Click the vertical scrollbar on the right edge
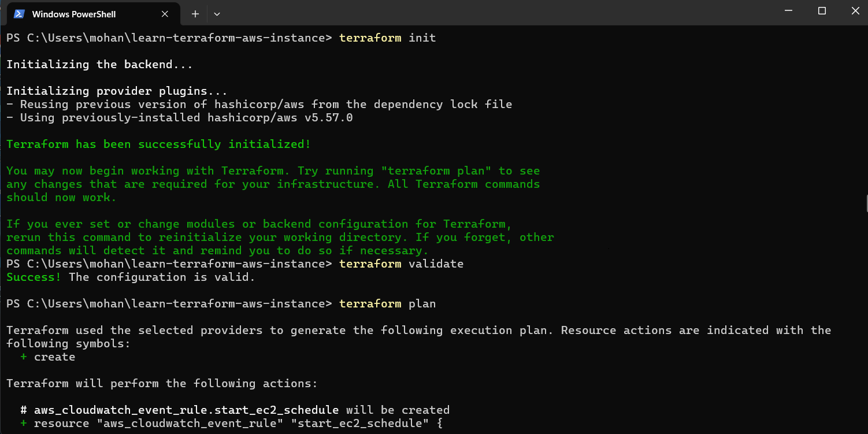The image size is (868, 434). [x=865, y=202]
